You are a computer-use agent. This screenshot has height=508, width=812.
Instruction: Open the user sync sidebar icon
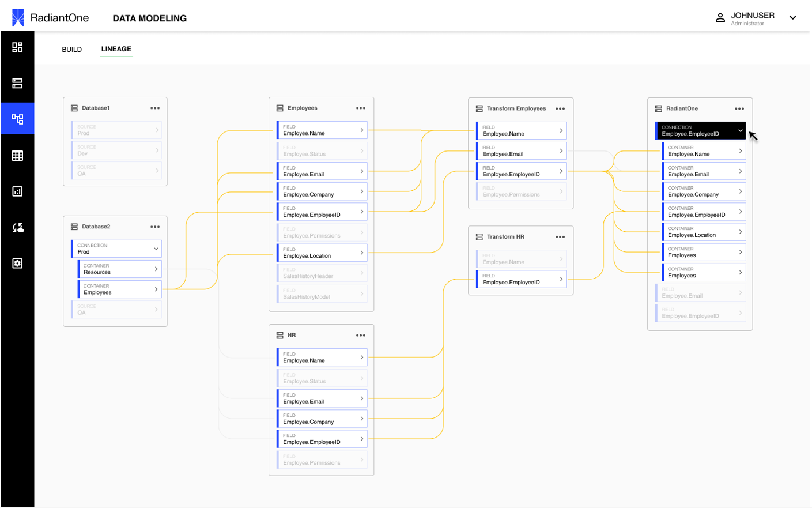coord(17,227)
